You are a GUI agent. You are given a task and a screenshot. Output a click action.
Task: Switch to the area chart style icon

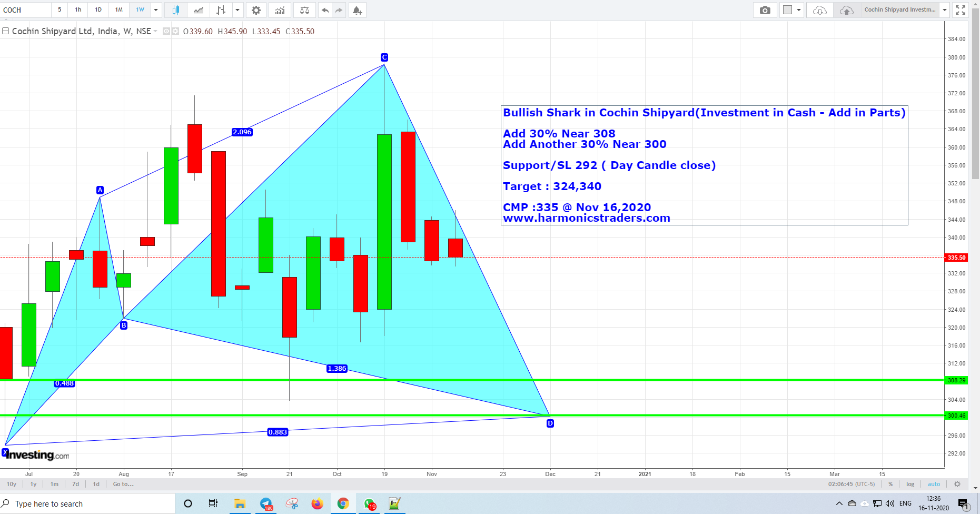198,9
